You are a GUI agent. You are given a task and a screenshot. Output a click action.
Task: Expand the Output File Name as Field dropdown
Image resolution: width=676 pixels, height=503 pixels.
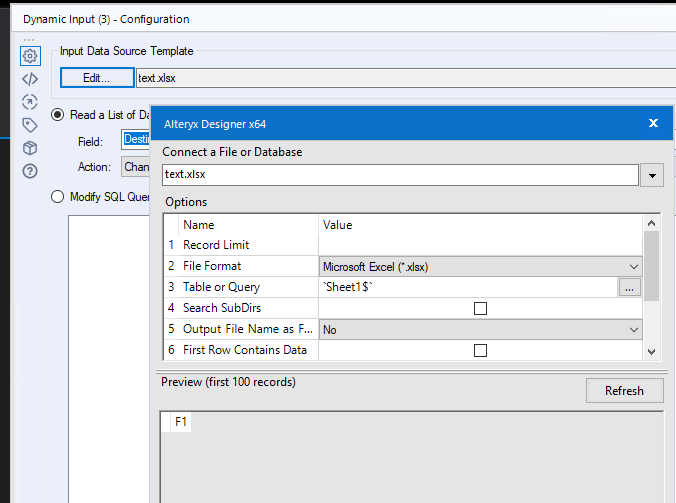[480, 329]
